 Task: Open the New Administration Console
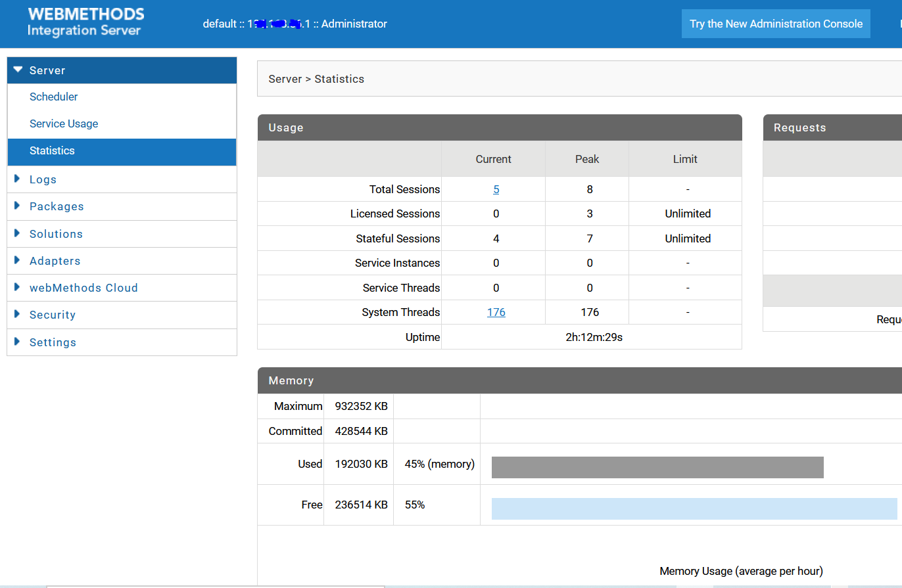775,23
